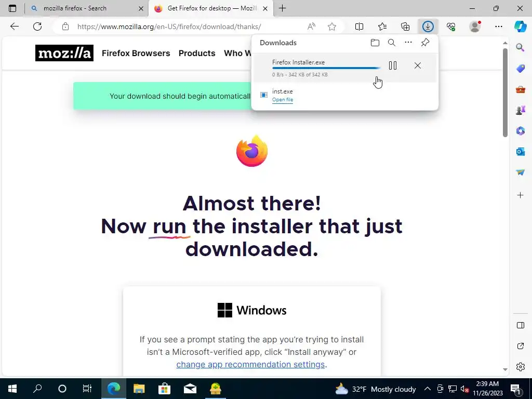Pin the Downloads panel
The image size is (532, 399).
425,43
